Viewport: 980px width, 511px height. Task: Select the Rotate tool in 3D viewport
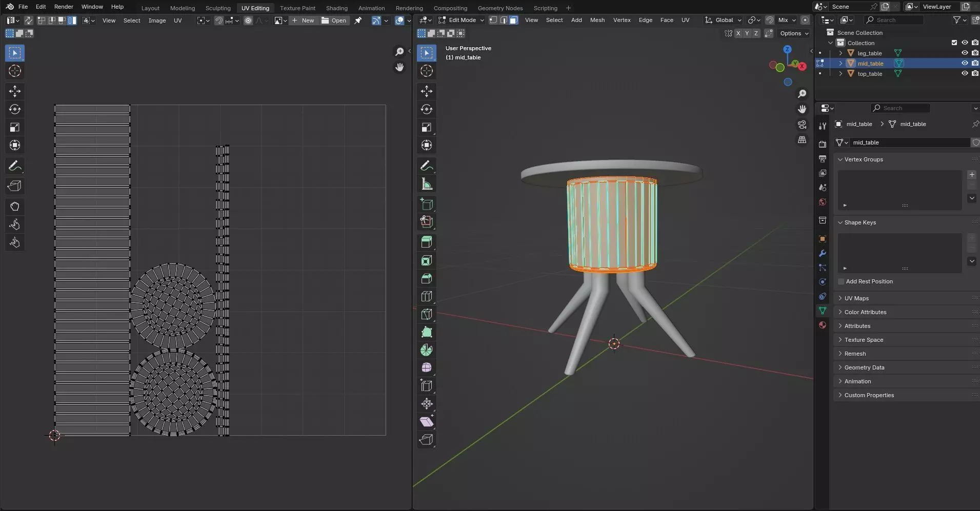click(x=427, y=109)
